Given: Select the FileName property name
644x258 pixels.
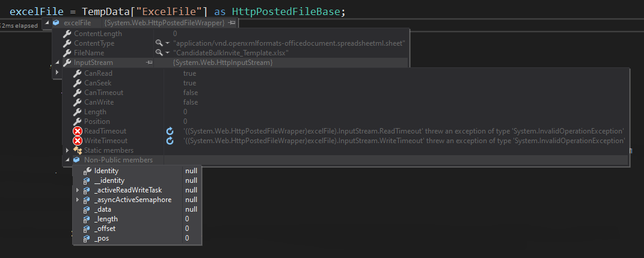Looking at the screenshot, I should [x=89, y=53].
